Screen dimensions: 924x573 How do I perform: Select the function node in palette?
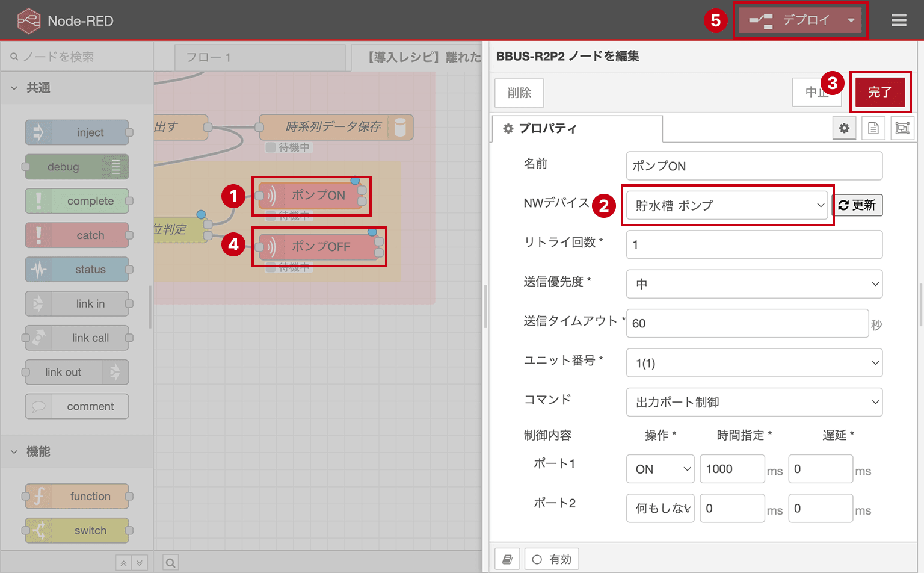[77, 497]
